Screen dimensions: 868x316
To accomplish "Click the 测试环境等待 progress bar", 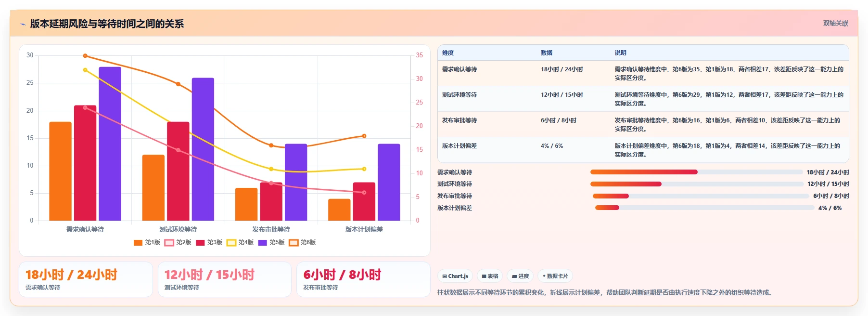I will click(697, 184).
